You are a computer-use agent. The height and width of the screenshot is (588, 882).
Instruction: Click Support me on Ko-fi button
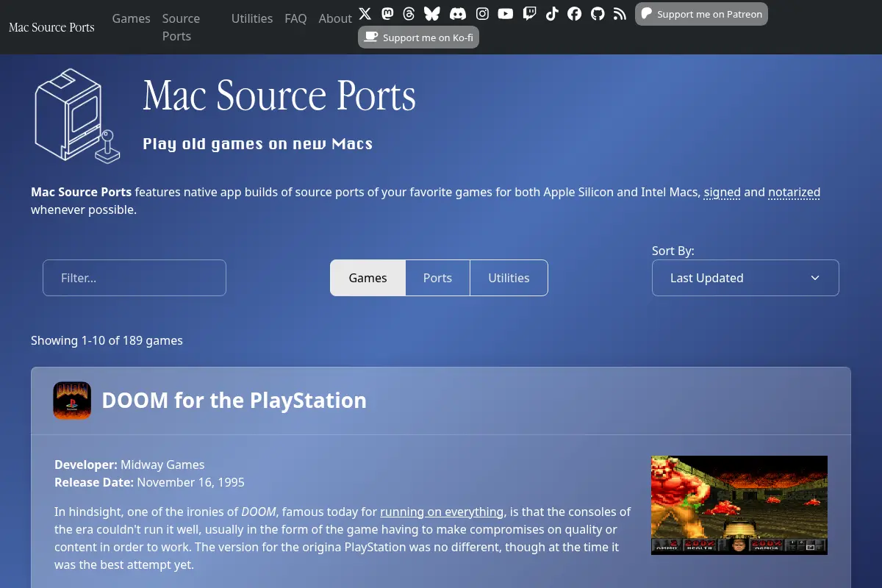pyautogui.click(x=418, y=37)
